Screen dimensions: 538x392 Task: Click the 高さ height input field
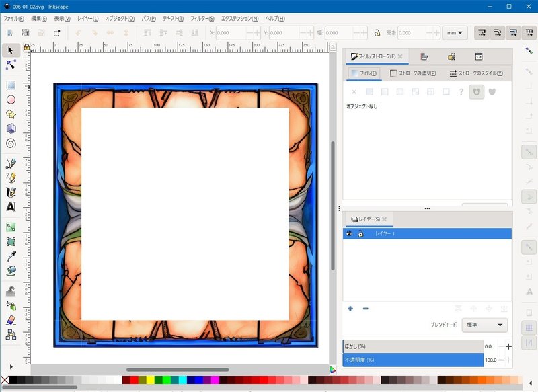(x=412, y=33)
